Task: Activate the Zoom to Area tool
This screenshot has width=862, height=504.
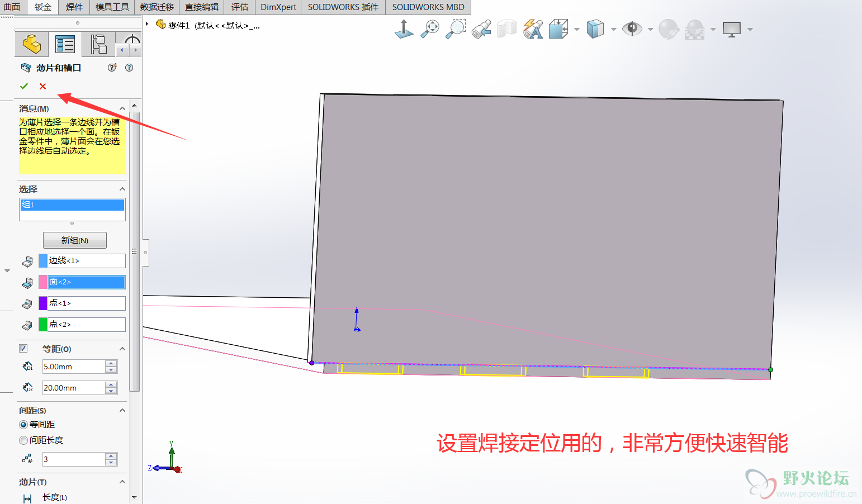Action: [x=456, y=29]
